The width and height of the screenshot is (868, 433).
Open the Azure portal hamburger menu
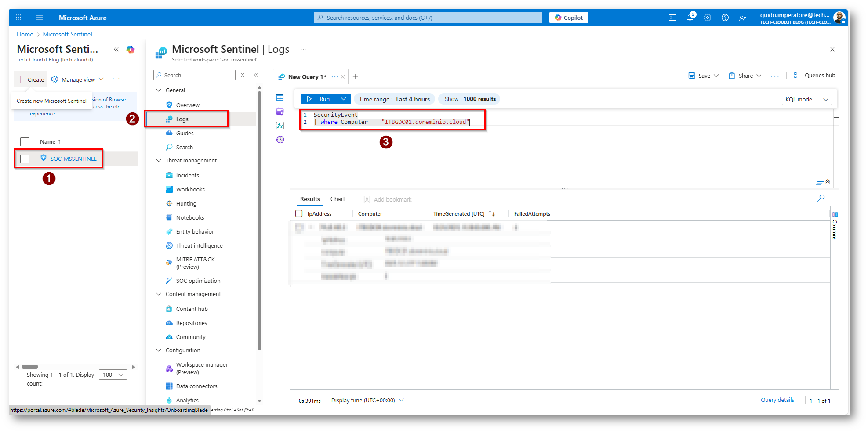coord(40,18)
